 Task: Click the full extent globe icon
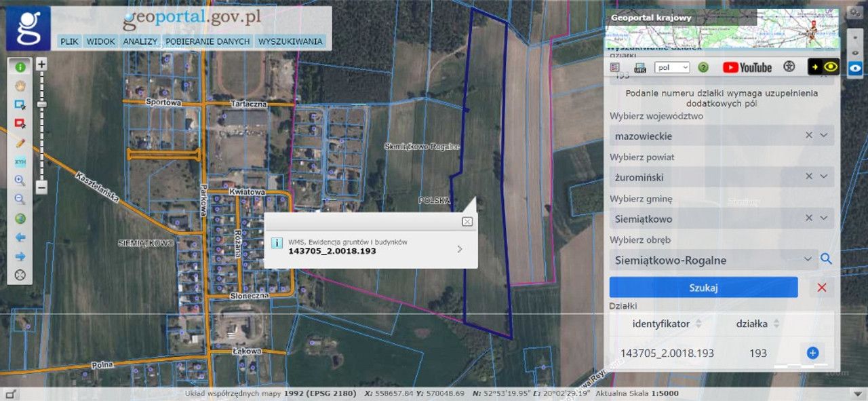(20, 218)
